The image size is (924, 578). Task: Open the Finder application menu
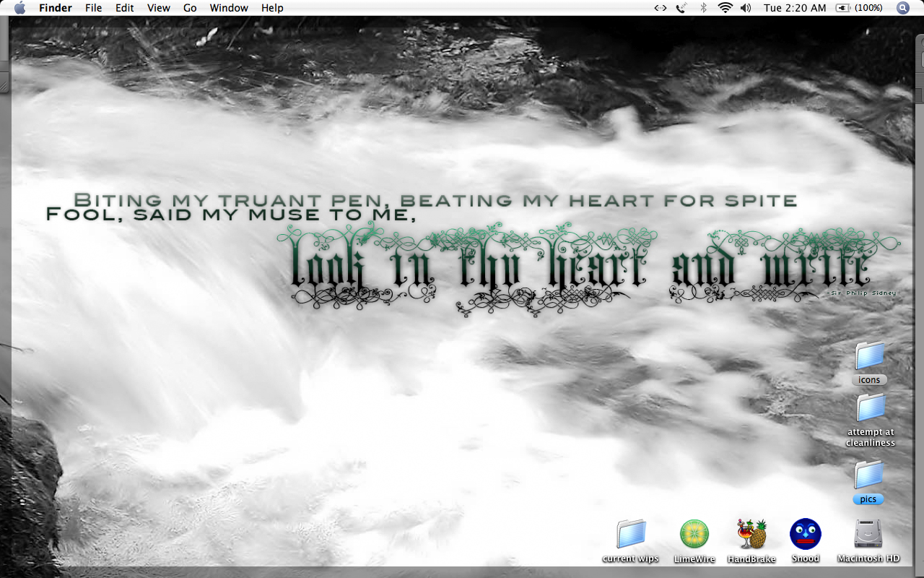(x=56, y=8)
